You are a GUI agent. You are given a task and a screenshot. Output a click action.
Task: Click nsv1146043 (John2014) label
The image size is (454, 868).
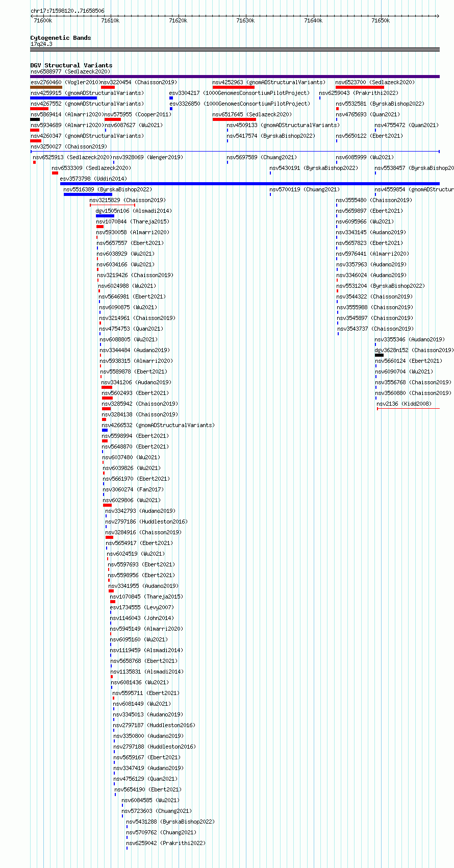tap(142, 618)
